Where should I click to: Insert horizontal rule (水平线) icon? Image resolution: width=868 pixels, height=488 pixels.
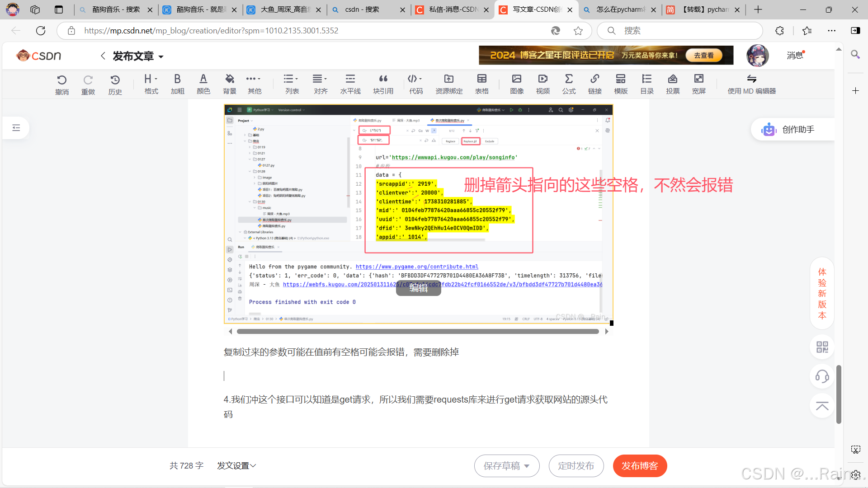click(350, 84)
